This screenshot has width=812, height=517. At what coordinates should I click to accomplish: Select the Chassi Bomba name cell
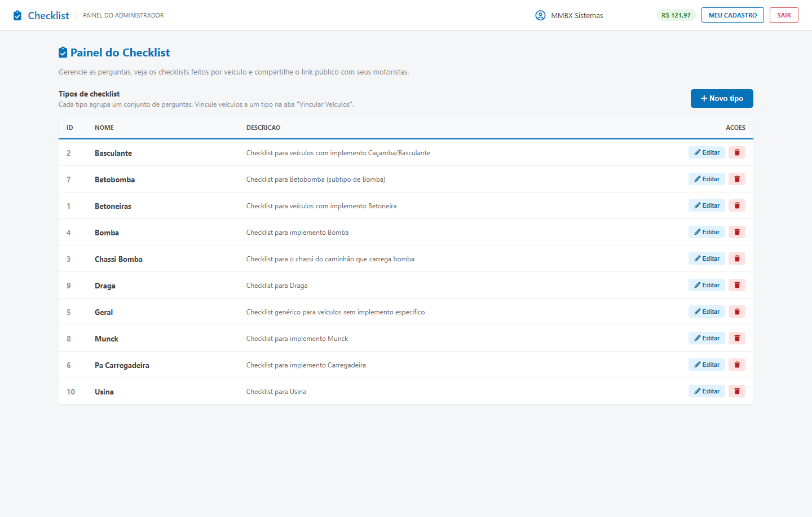pyautogui.click(x=118, y=259)
